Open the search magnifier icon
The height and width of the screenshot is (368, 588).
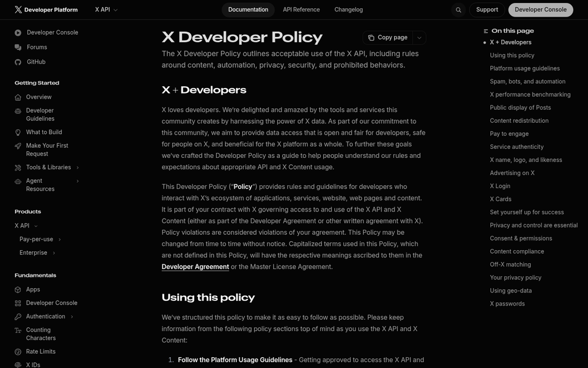(458, 10)
